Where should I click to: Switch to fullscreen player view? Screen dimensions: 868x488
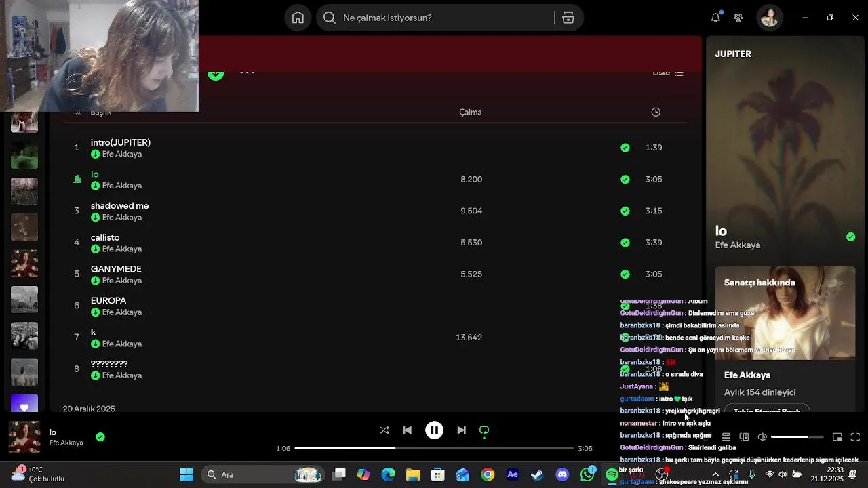pos(855,437)
